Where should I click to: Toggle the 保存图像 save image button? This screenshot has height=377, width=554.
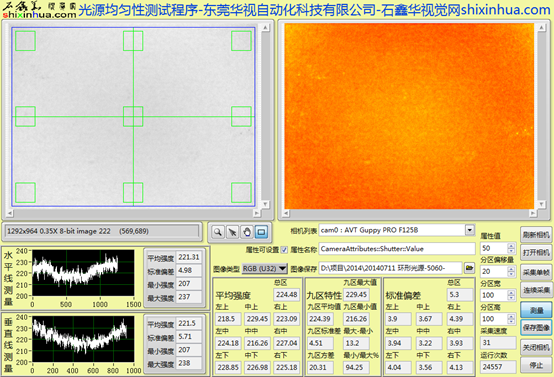tap(536, 328)
